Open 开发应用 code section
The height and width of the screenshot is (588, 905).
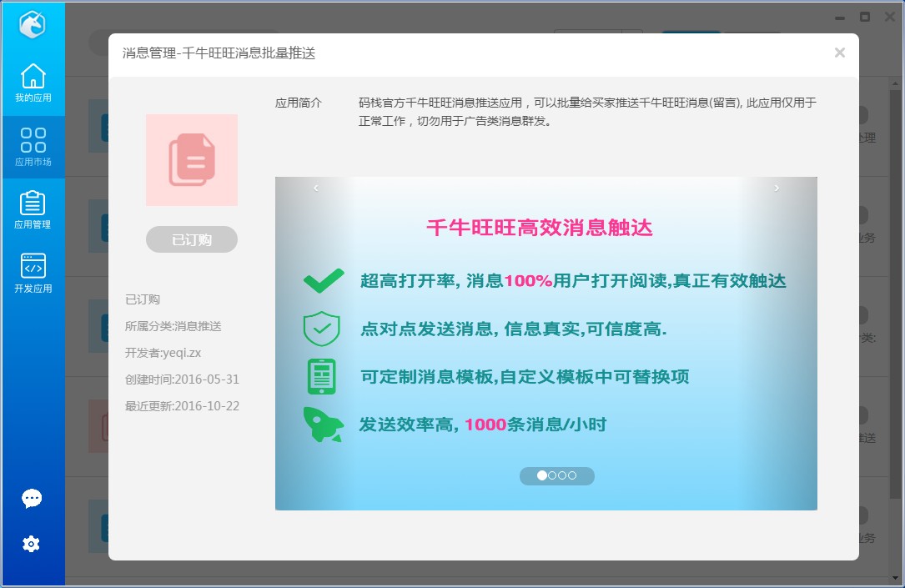coord(33,274)
